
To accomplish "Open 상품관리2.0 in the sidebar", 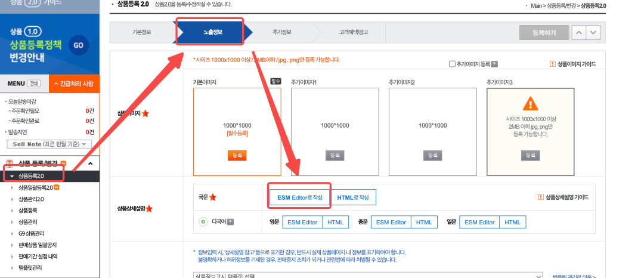I will click(x=31, y=199).
